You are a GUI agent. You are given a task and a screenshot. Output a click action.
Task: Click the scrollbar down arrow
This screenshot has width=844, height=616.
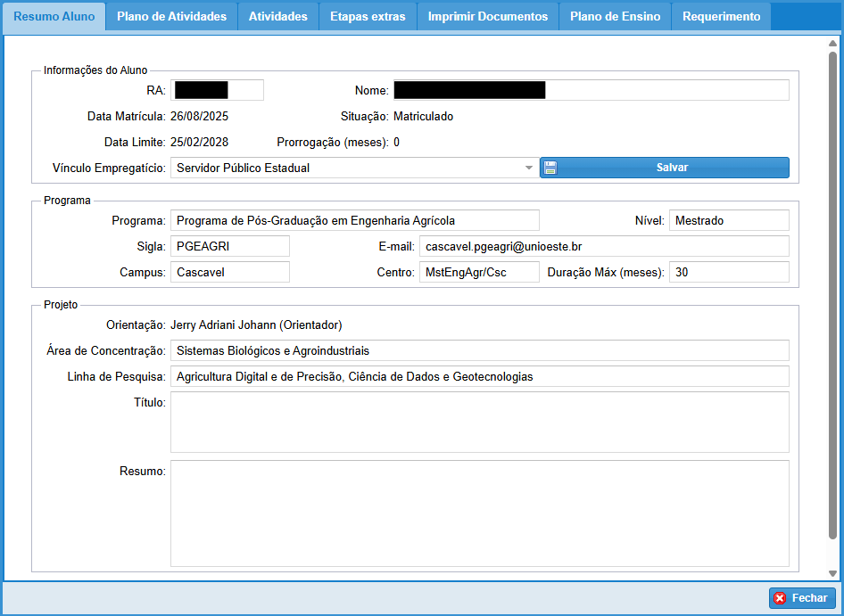tap(833, 573)
